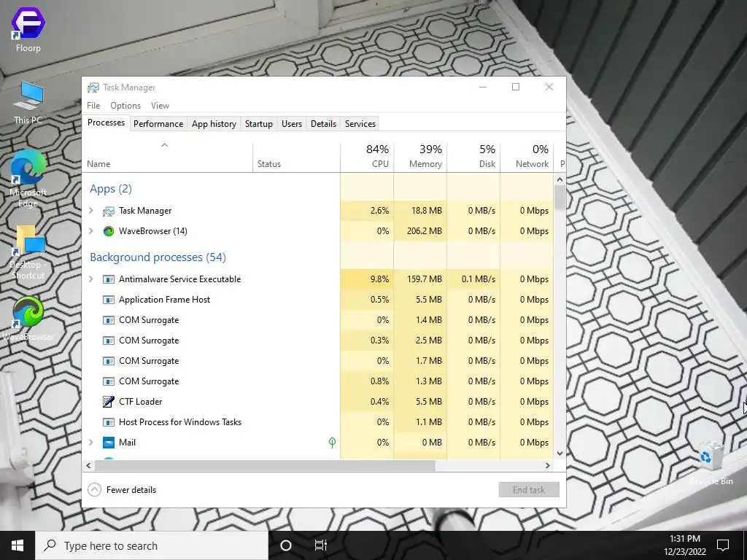Sort by the Network column header
The width and height of the screenshot is (747, 560).
click(527, 157)
